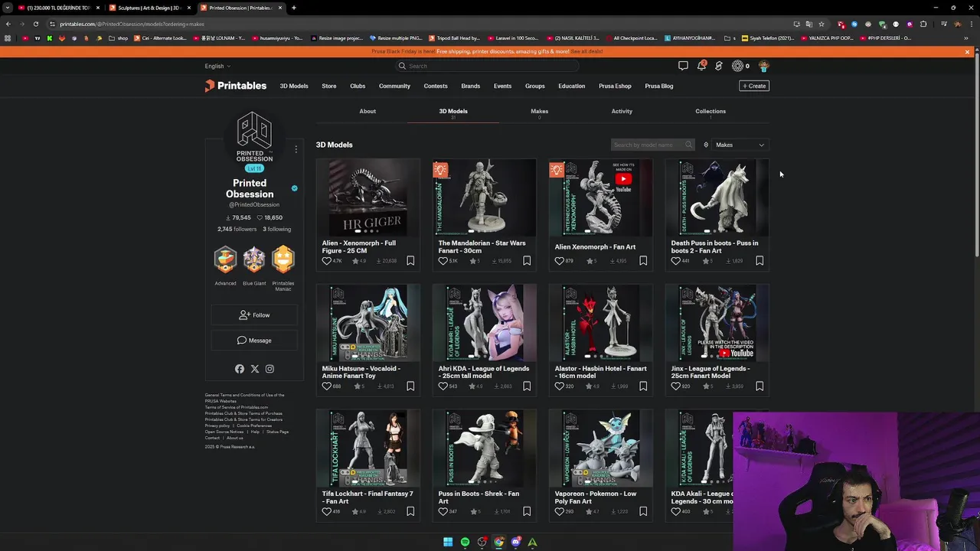Open the Prusa Eshop nav item
This screenshot has width=980, height=551.
pos(615,86)
